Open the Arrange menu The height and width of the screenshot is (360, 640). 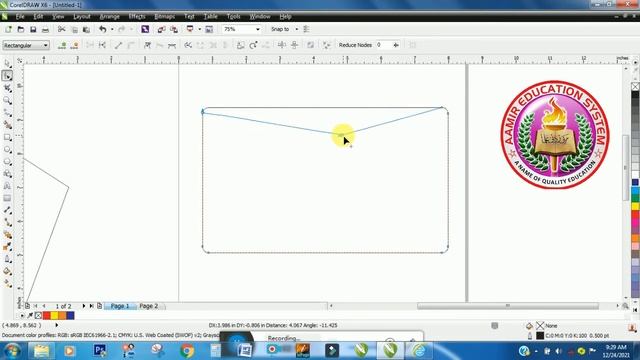point(109,17)
